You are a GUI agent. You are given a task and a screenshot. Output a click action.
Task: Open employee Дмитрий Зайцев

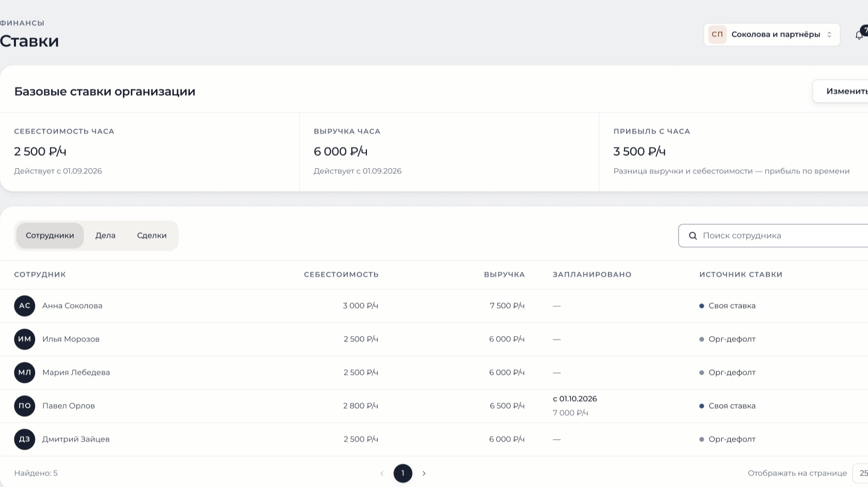coord(76,439)
